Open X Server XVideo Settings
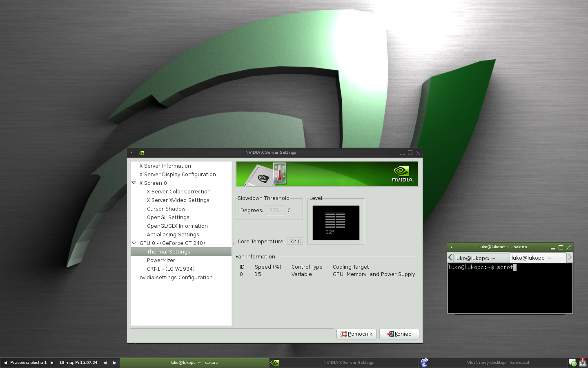The height and width of the screenshot is (368, 588). tap(178, 200)
